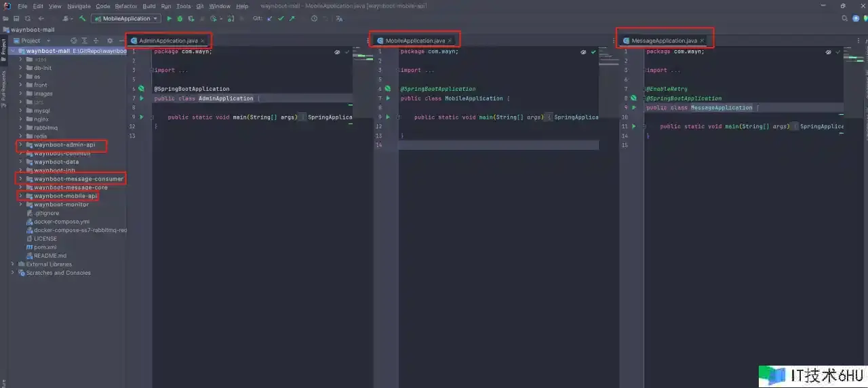Click Spring bean gutter icon in AdminApplication editor
Image resolution: width=868 pixels, height=388 pixels.
click(141, 89)
